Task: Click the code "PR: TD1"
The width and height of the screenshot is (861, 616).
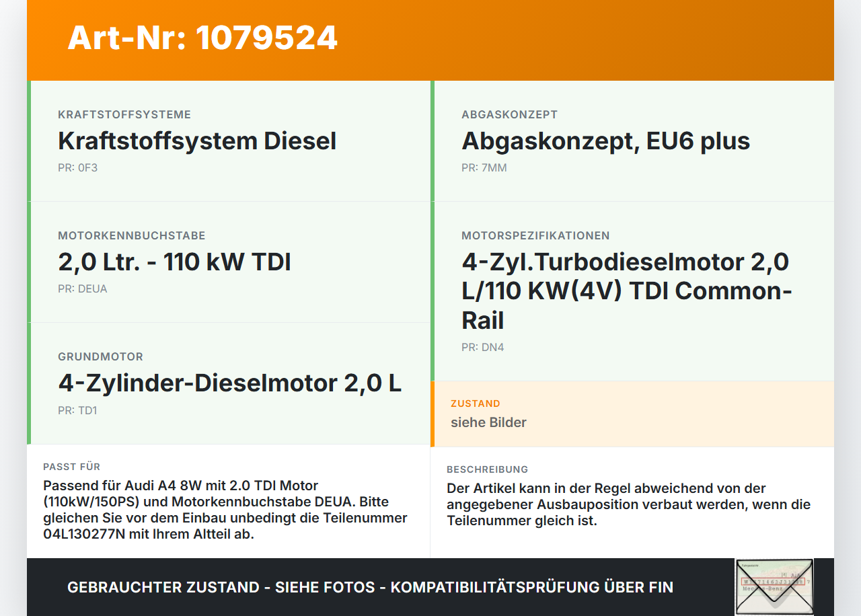Action: tap(77, 410)
